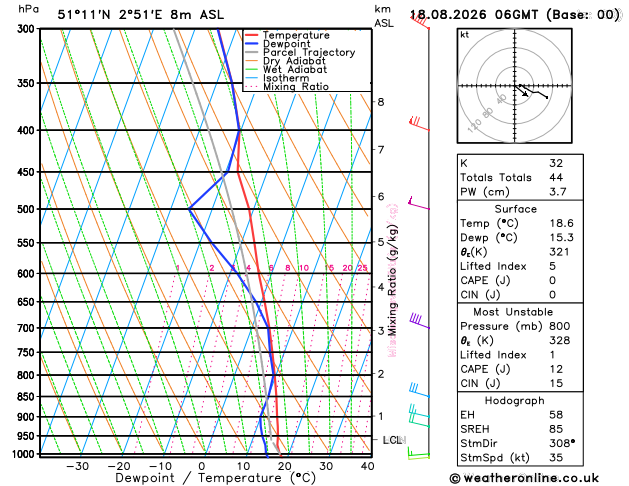
Task: Click the 'Hodograph' section heading in table
Action: tap(515, 401)
